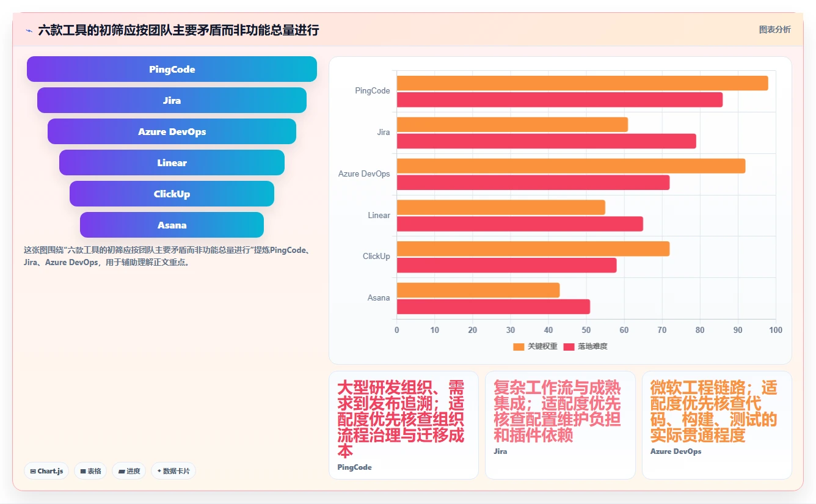Open the PingCode data card
816x504 pixels.
[x=404, y=425]
